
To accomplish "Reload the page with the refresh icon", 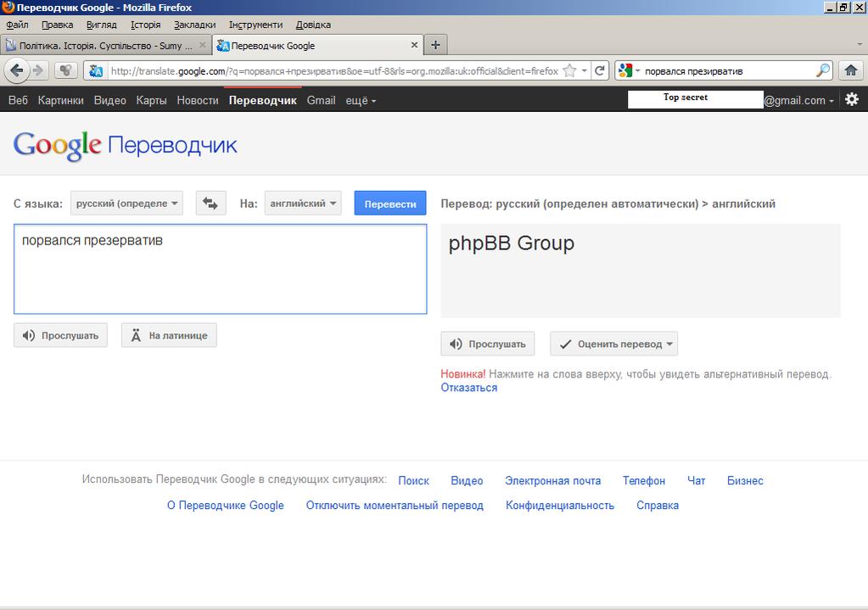I will 600,71.
